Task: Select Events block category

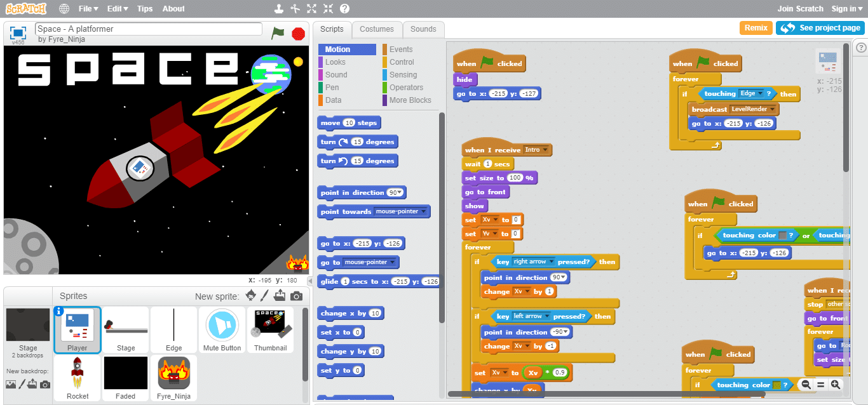Action: pyautogui.click(x=400, y=50)
